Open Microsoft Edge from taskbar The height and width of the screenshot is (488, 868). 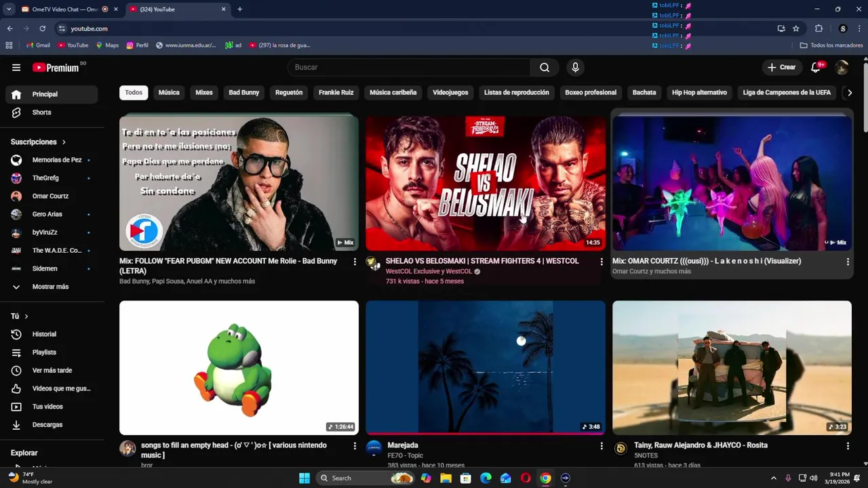click(486, 478)
